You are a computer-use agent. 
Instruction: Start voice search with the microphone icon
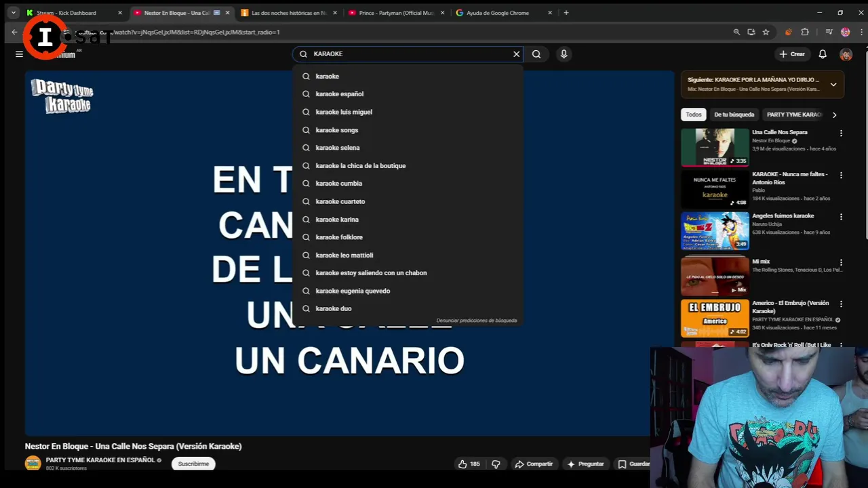[564, 54]
